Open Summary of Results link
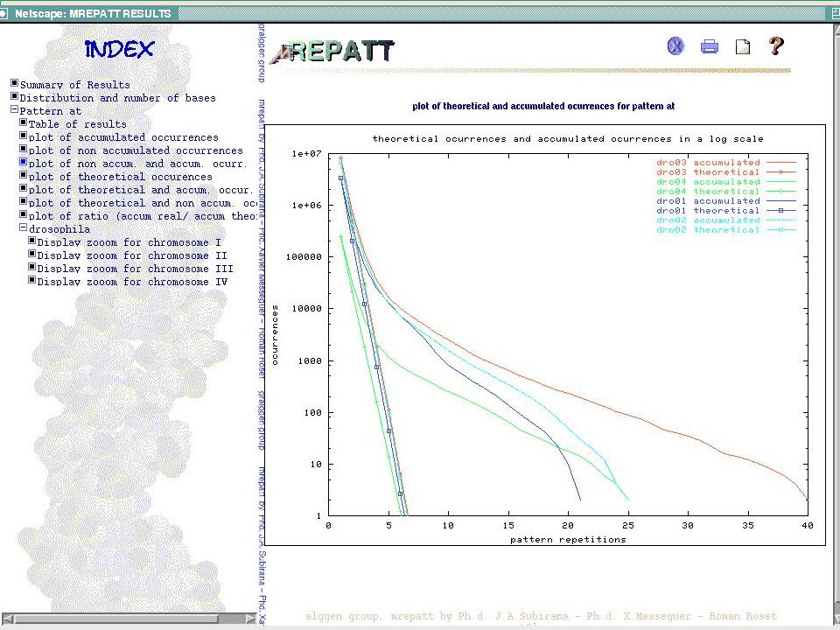Viewport: 840px width, 630px height. 75,85
